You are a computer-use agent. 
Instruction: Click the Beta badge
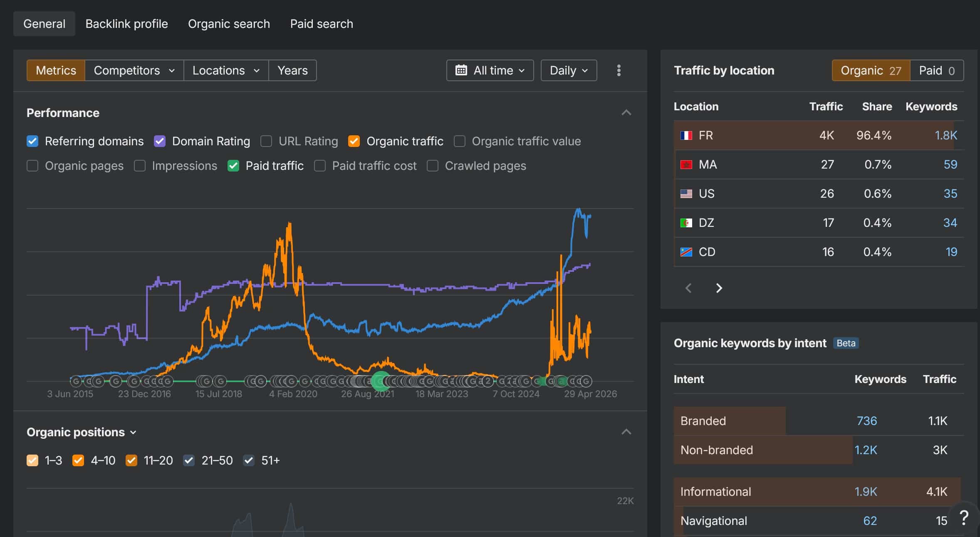(846, 343)
